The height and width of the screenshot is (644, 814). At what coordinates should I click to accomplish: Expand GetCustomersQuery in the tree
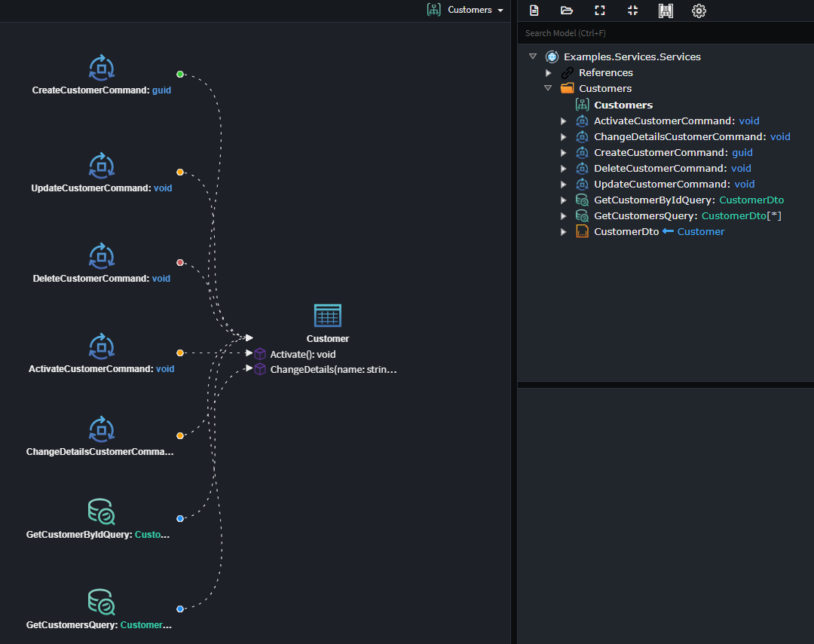pos(563,216)
